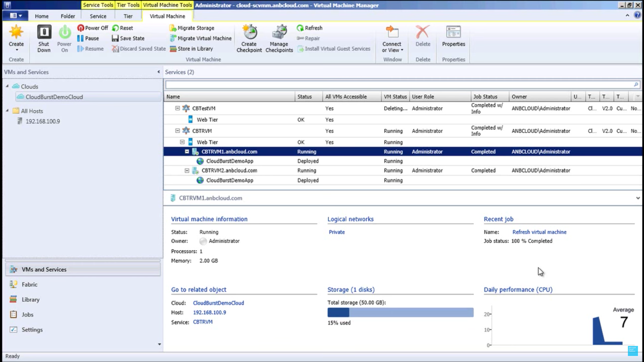Select the Private logical network
Screen dimensions: 644x362
pos(336,232)
